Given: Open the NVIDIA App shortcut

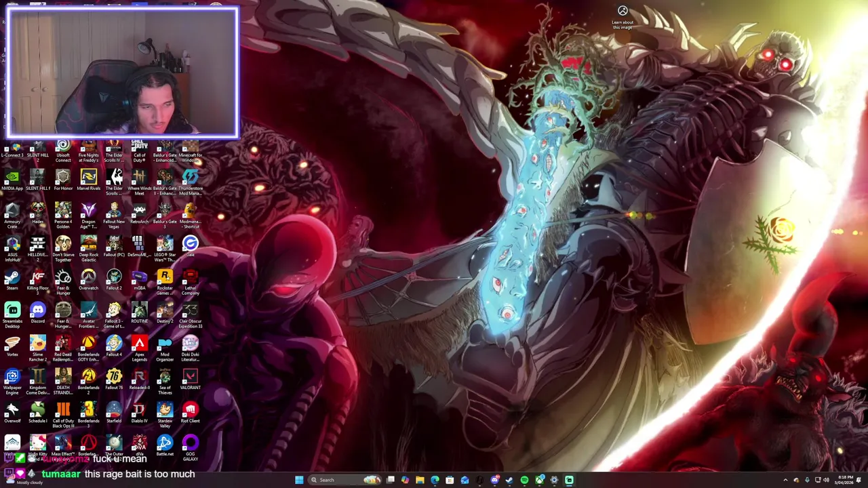Looking at the screenshot, I should [x=12, y=181].
